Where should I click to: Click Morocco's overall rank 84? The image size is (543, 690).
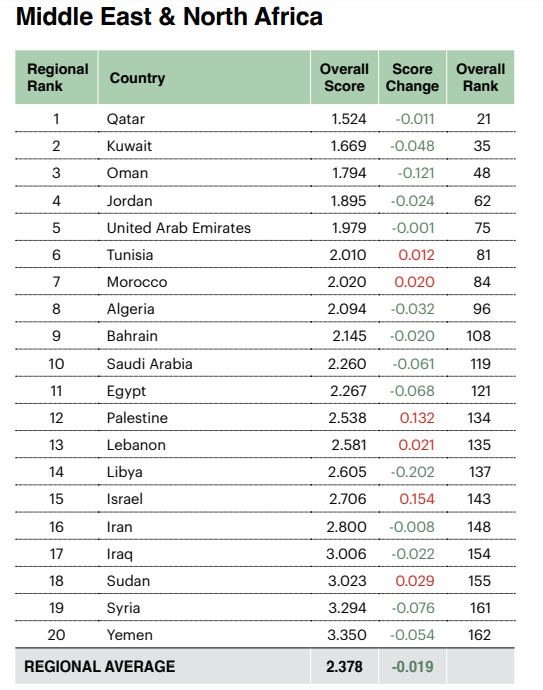point(482,282)
